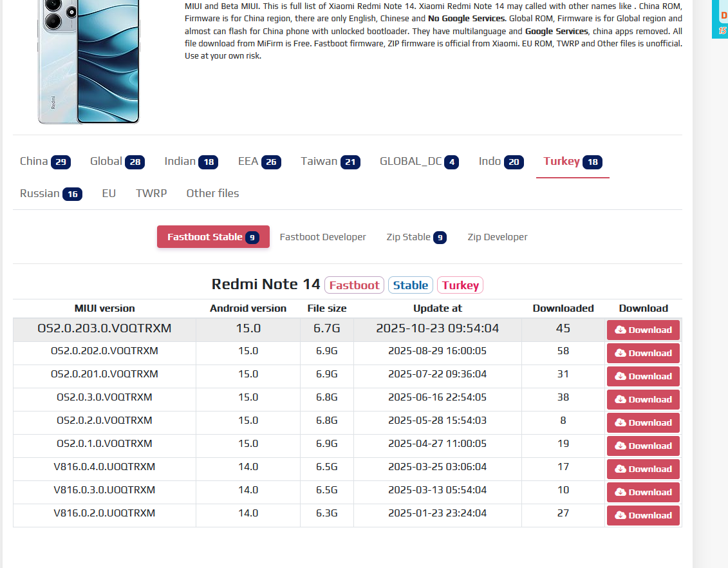The width and height of the screenshot is (728, 568).
Task: Click the Android version column header
Action: coord(248,308)
